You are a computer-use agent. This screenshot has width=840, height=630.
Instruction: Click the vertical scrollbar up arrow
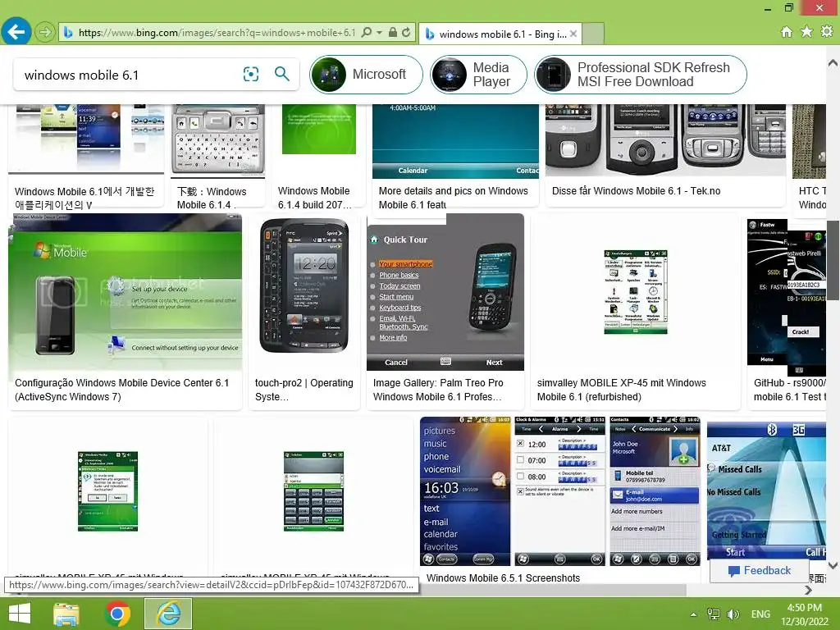click(833, 62)
